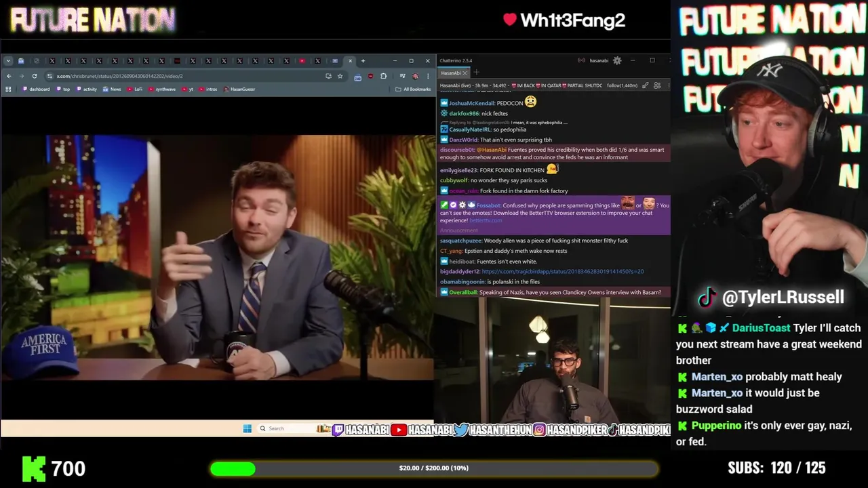Screen dimensions: 868x488
Task: Click the browser back arrow
Action: (x=9, y=76)
